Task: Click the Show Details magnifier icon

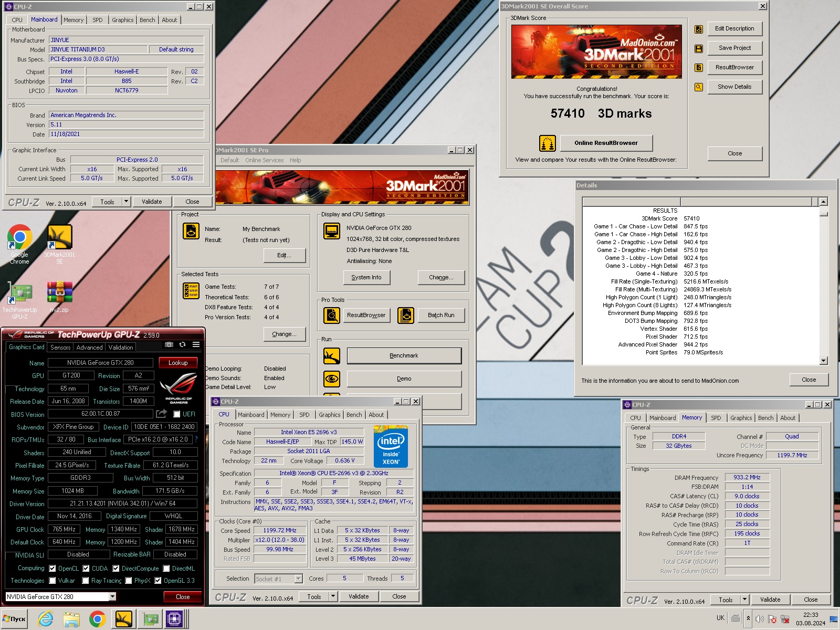Action: pos(699,87)
